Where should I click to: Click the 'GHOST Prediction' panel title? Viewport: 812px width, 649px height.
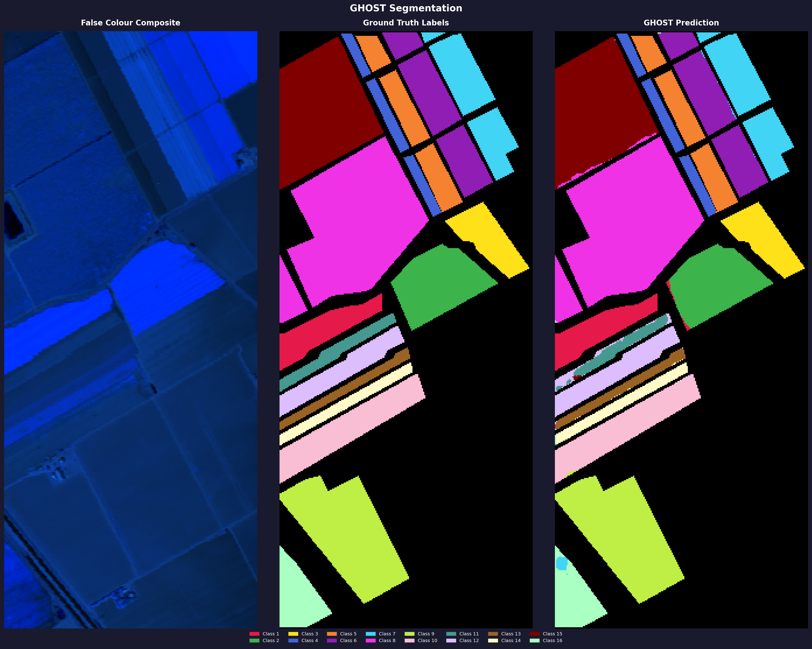[681, 23]
